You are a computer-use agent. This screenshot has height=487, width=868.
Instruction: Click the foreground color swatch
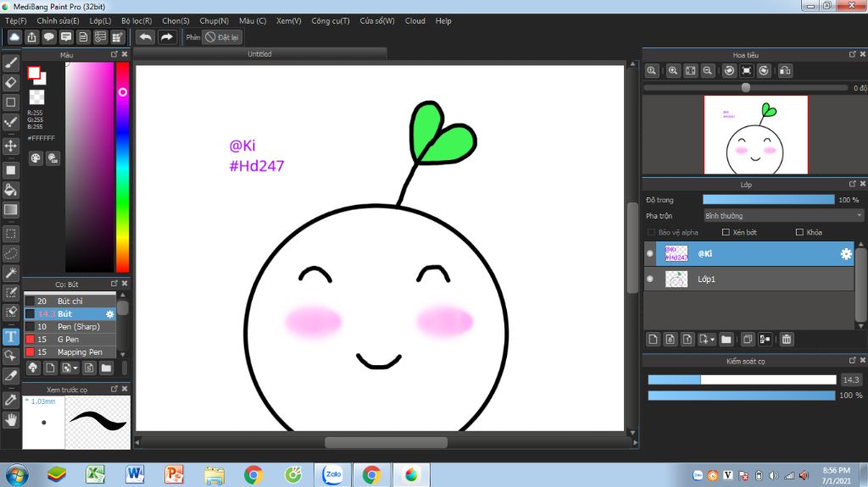34,73
